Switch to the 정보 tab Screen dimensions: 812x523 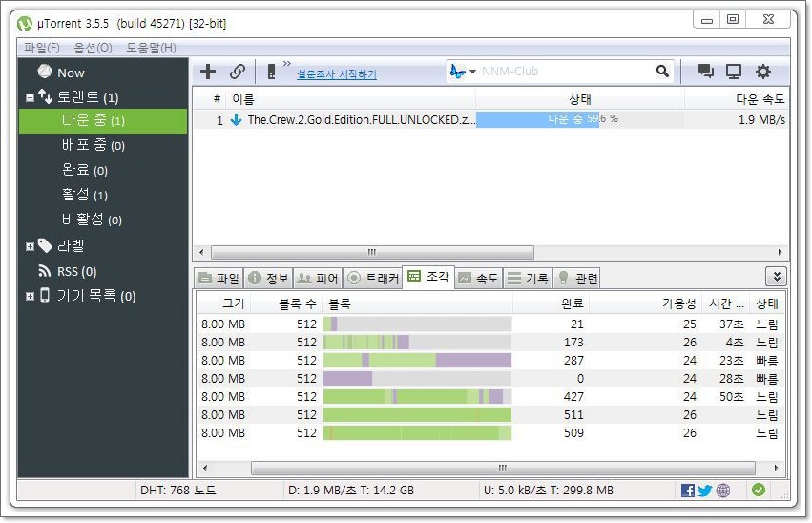(269, 279)
